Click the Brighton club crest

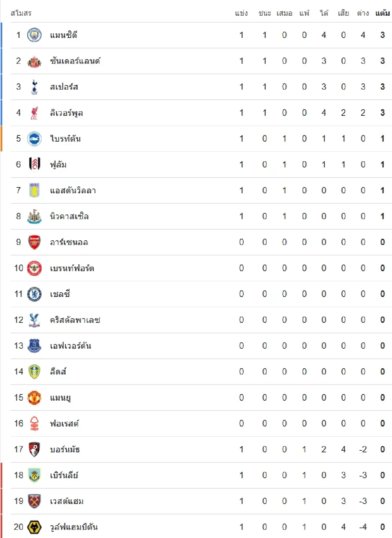(x=34, y=139)
